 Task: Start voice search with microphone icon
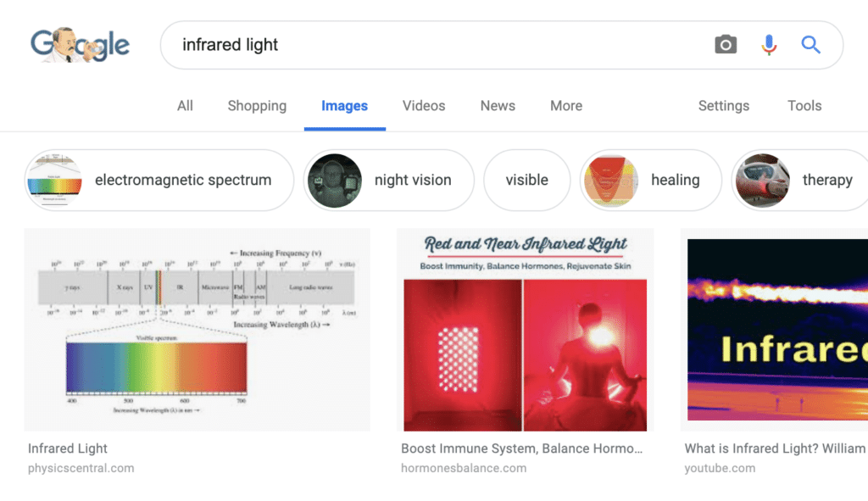[769, 45]
